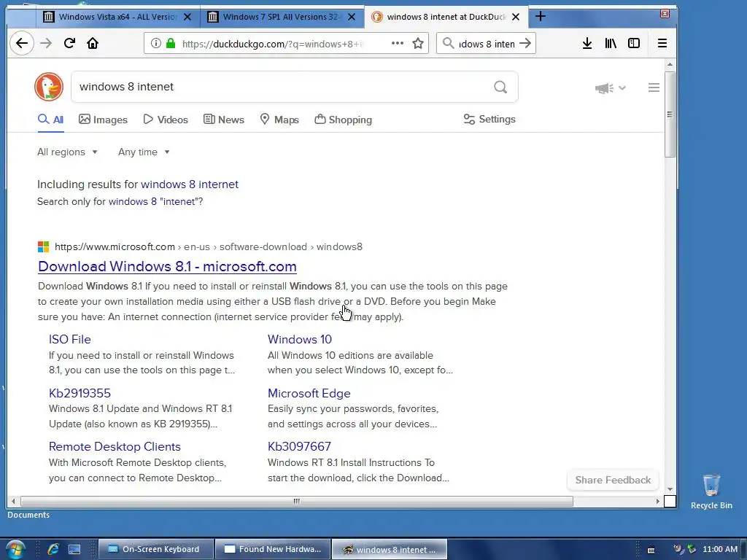Open the Kb3097667 sublink
The image size is (747, 560).
pyautogui.click(x=299, y=446)
